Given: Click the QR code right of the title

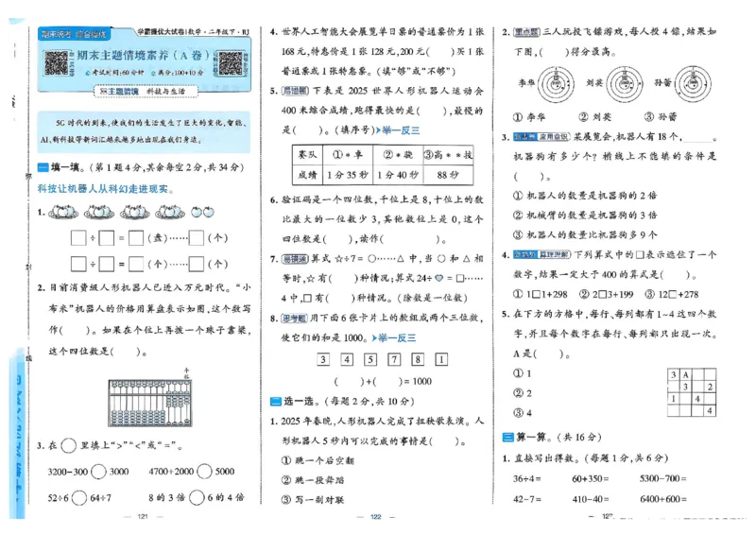Looking at the screenshot, I should 231,63.
